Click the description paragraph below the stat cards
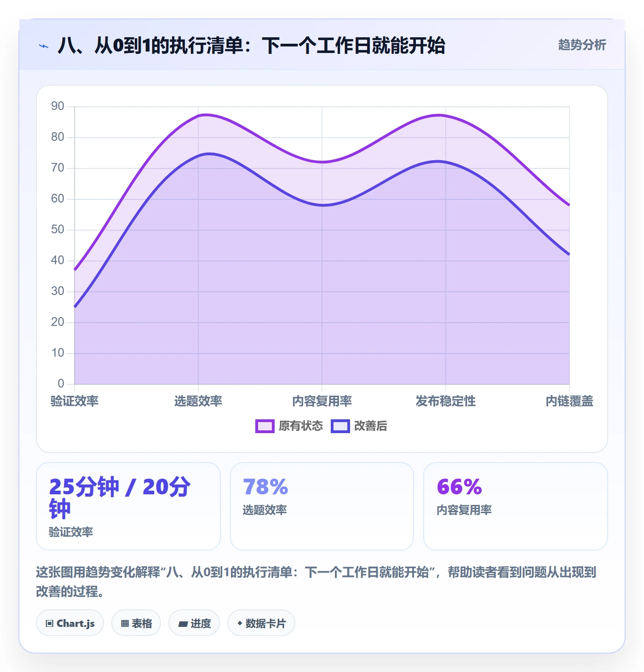The image size is (644, 672). click(316, 582)
